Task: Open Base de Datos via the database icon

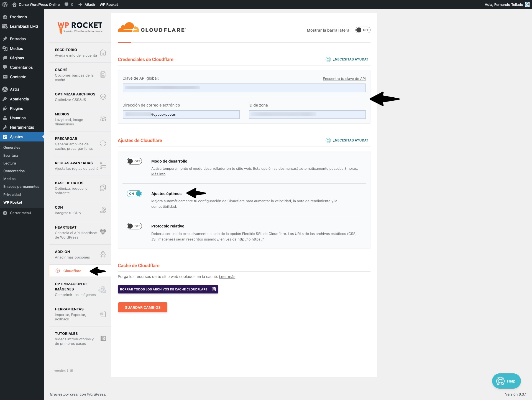Action: [x=103, y=188]
